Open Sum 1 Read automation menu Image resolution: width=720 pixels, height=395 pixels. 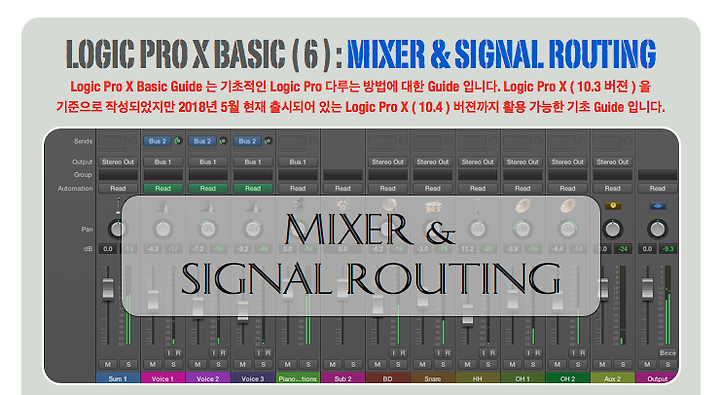(118, 188)
